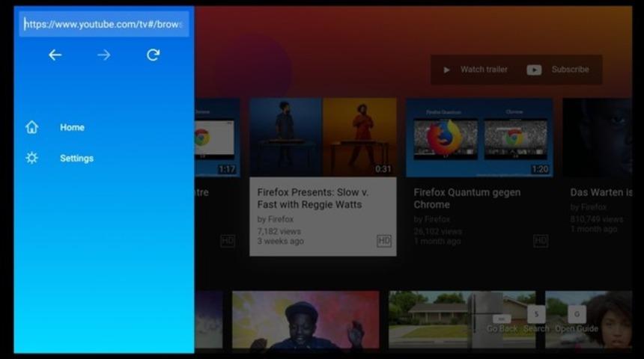Open the Settings menu item label
644x359 pixels.
[77, 159]
